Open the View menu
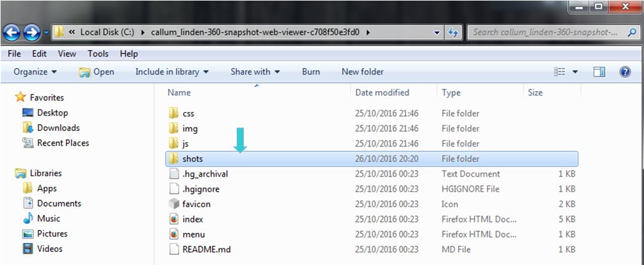The height and width of the screenshot is (265, 644). (x=67, y=54)
